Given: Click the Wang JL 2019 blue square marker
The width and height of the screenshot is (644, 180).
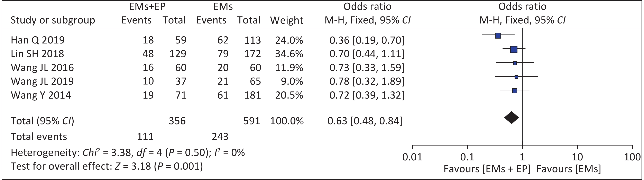Looking at the screenshot, I should click(x=516, y=77).
